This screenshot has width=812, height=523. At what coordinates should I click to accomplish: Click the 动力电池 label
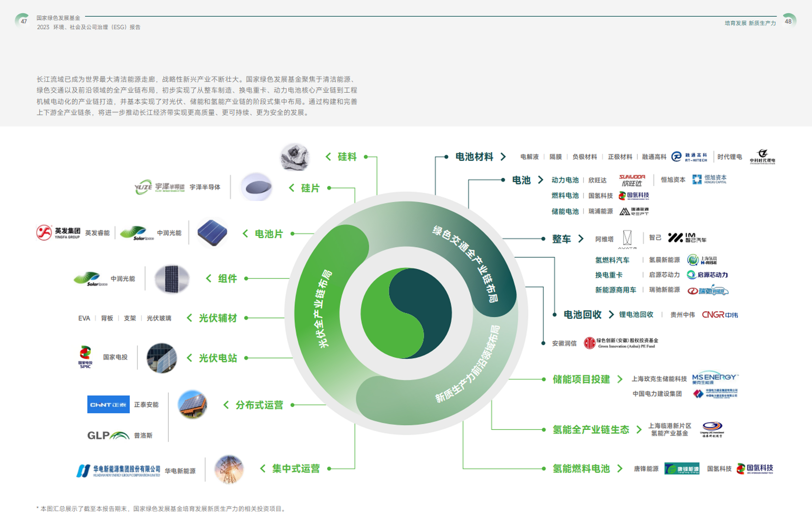[x=565, y=180]
